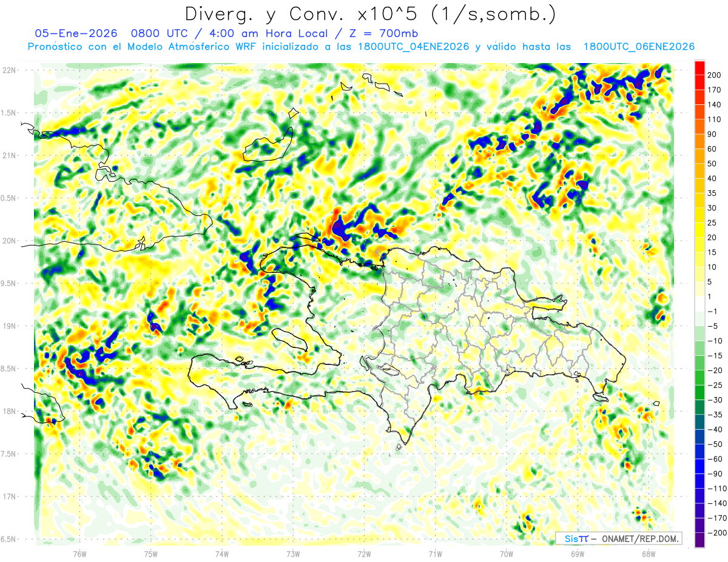Click the '70W' longitude label
Screen dimensions: 728x562
506,554
